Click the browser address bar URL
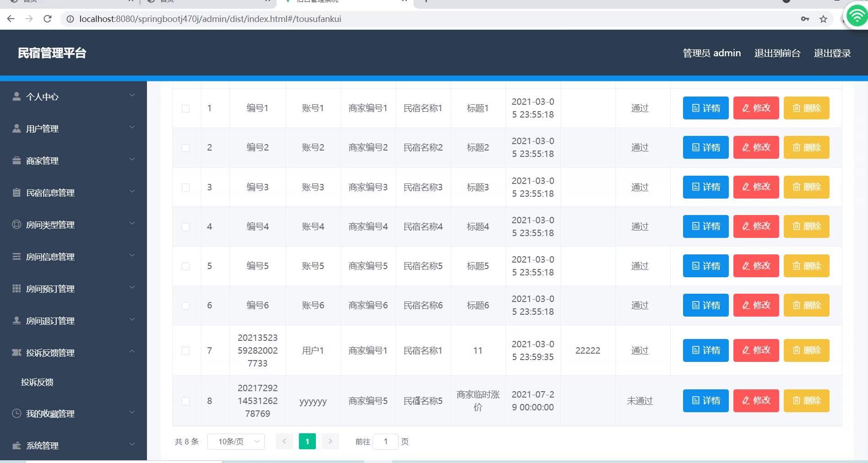This screenshot has height=463, width=868. coord(210,19)
